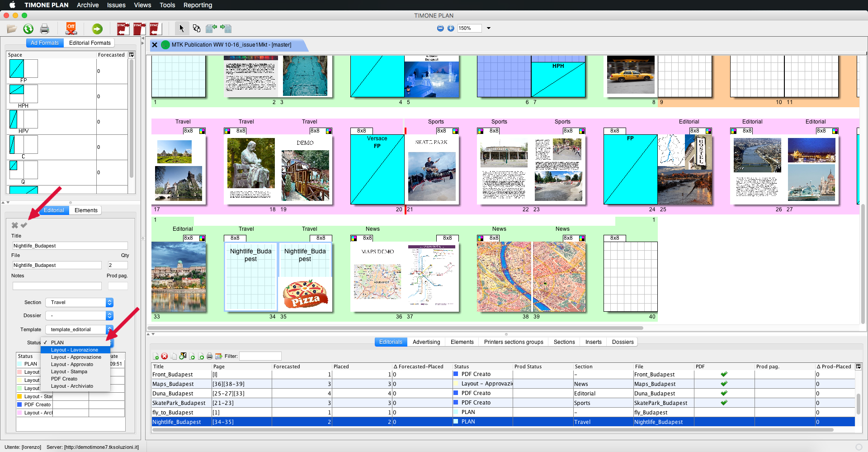The height and width of the screenshot is (452, 868).
Task: Click the green refresh icon
Action: [x=28, y=29]
